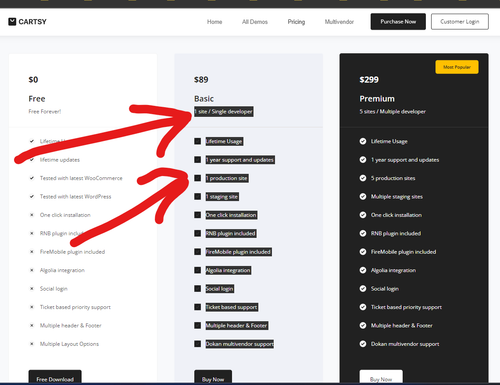Click check icon beside 5 production sites
This screenshot has height=385, width=500.
(x=363, y=178)
